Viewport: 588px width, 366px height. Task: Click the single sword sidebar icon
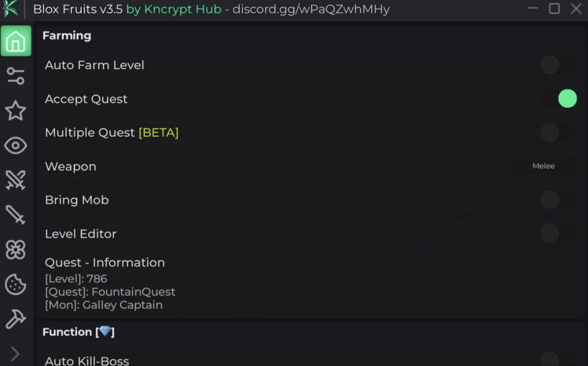click(x=16, y=215)
